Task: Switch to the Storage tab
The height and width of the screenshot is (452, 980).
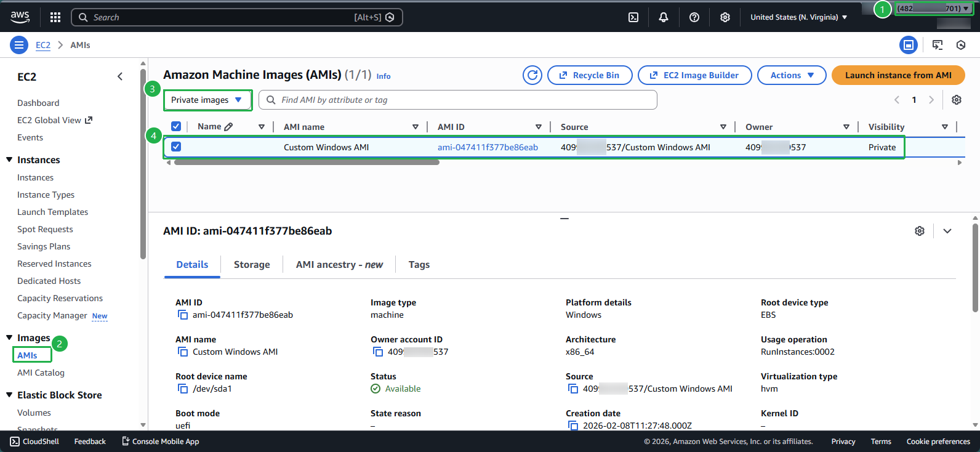Action: coord(252,265)
